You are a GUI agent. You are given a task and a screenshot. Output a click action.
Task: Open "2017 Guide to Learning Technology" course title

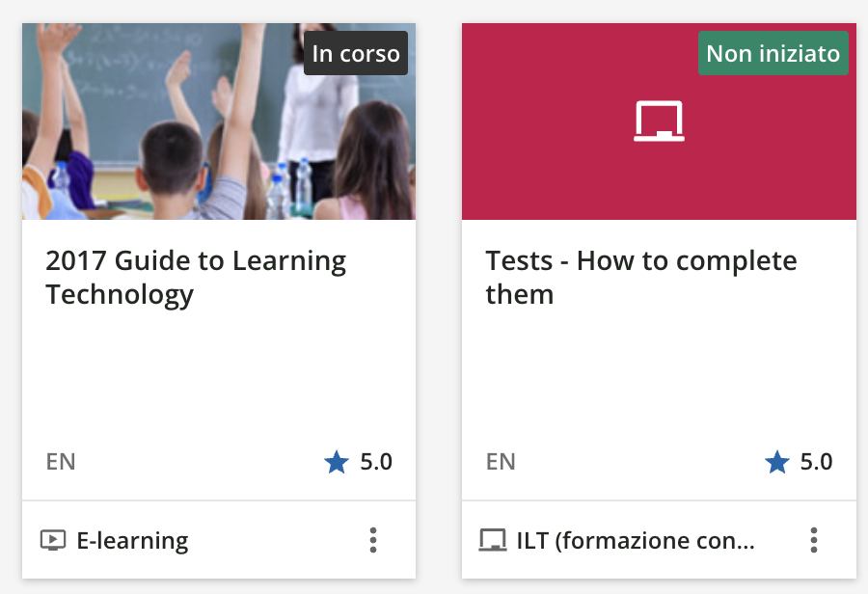click(x=196, y=277)
